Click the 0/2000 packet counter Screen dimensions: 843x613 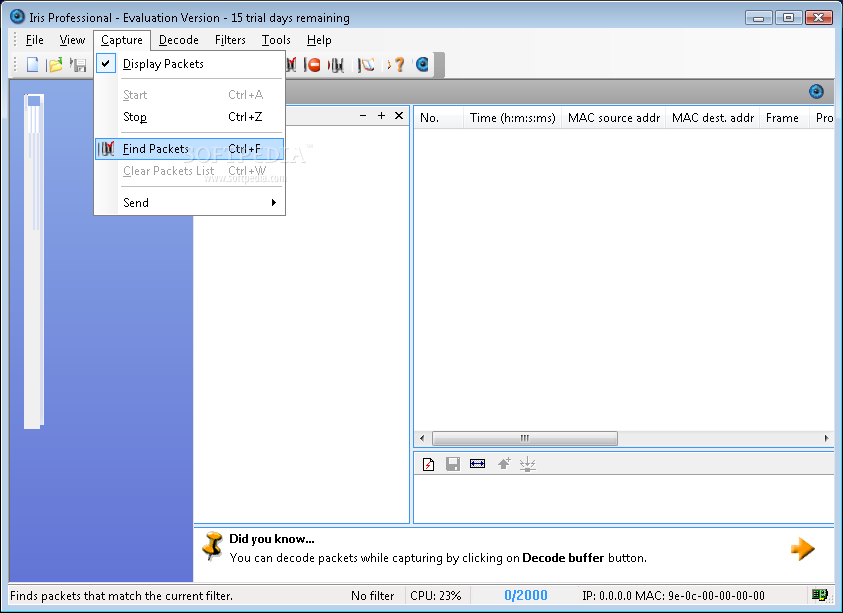[525, 595]
